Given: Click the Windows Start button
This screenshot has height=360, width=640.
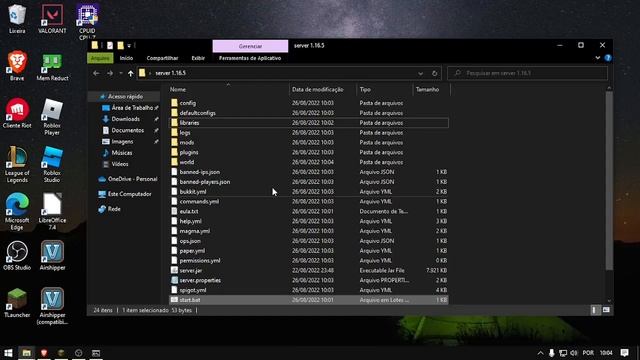Looking at the screenshot, I should coord(8,353).
